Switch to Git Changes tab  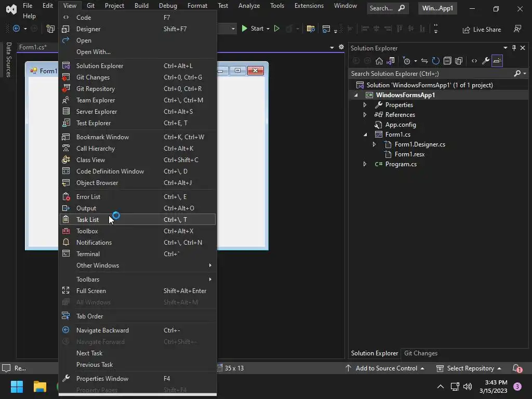point(421,353)
